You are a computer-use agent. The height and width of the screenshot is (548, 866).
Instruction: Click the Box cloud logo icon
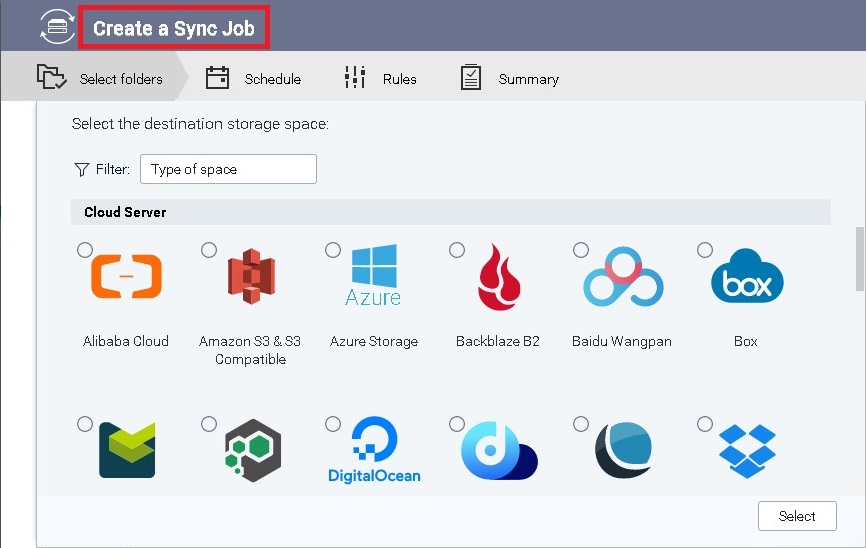tap(746, 277)
